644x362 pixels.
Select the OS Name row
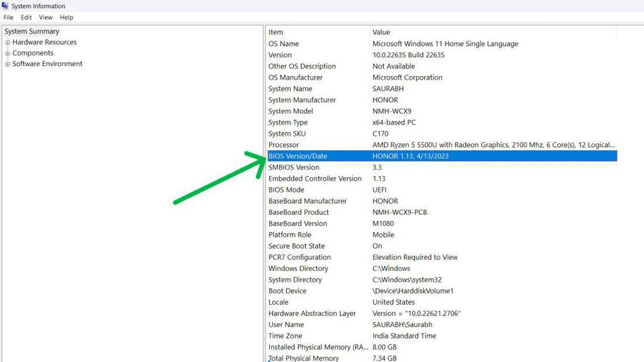click(442, 43)
